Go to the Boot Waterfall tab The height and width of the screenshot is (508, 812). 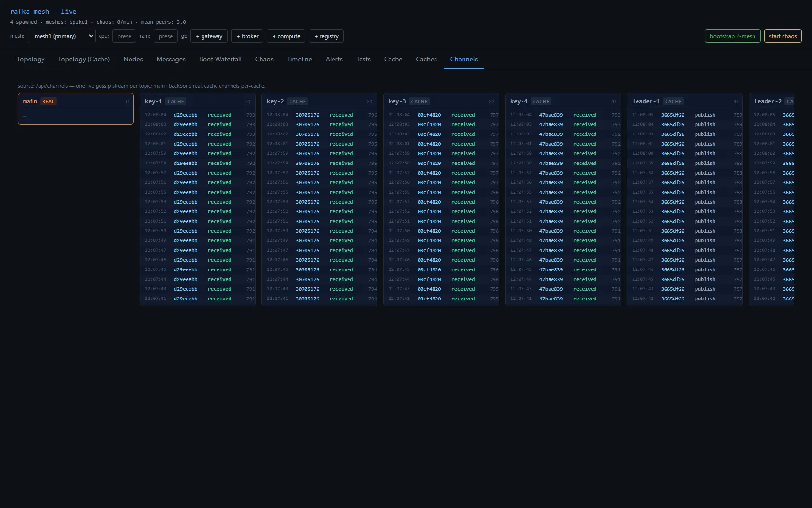point(220,59)
